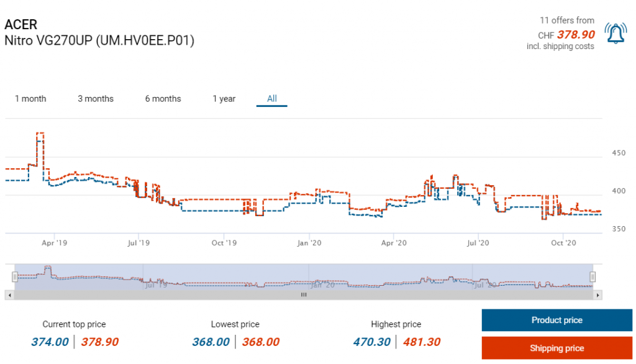Select the 1 month range tab
The image size is (636, 364).
pos(30,99)
